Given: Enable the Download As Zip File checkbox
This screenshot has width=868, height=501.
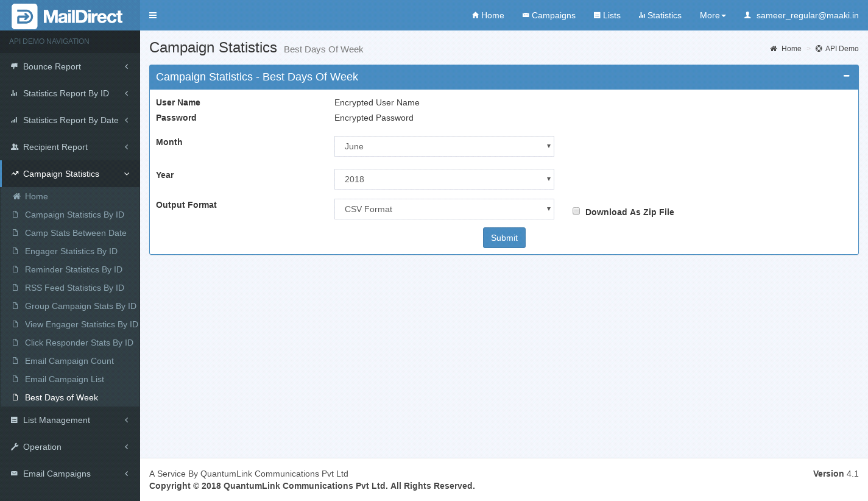Looking at the screenshot, I should tap(576, 211).
